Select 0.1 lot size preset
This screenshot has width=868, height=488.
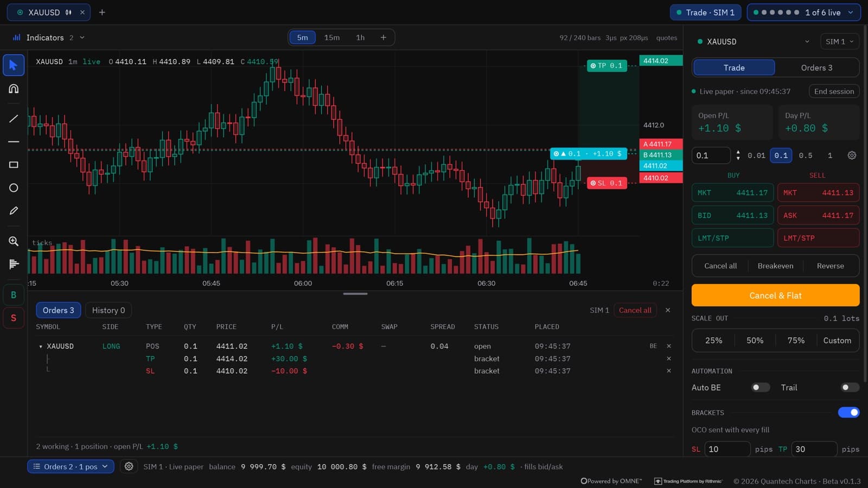click(x=781, y=156)
